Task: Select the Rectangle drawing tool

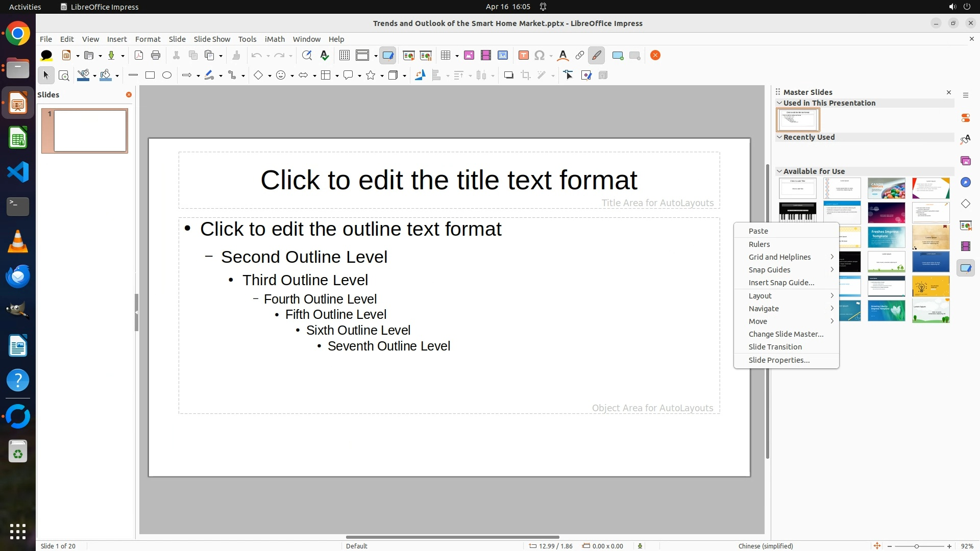Action: 150,76
